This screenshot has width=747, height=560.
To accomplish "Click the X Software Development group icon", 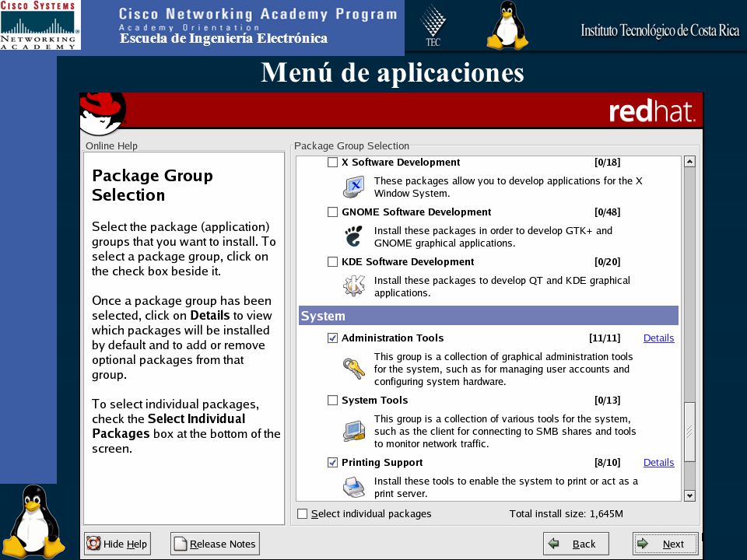I will point(354,187).
